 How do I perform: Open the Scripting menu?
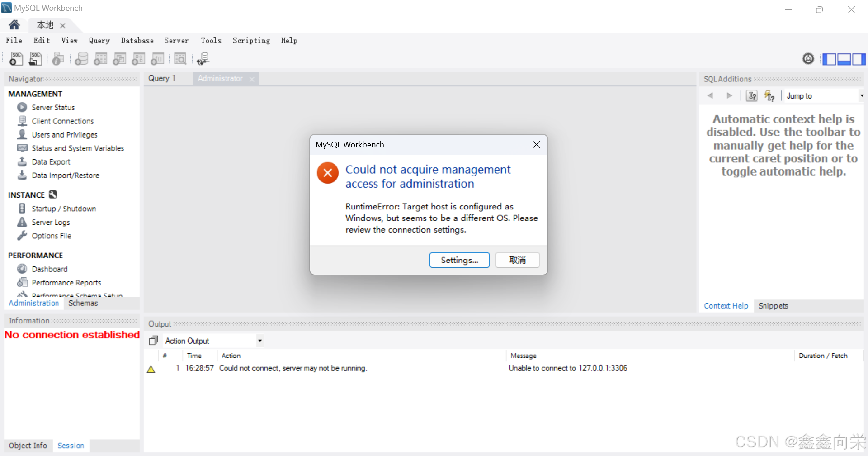251,40
